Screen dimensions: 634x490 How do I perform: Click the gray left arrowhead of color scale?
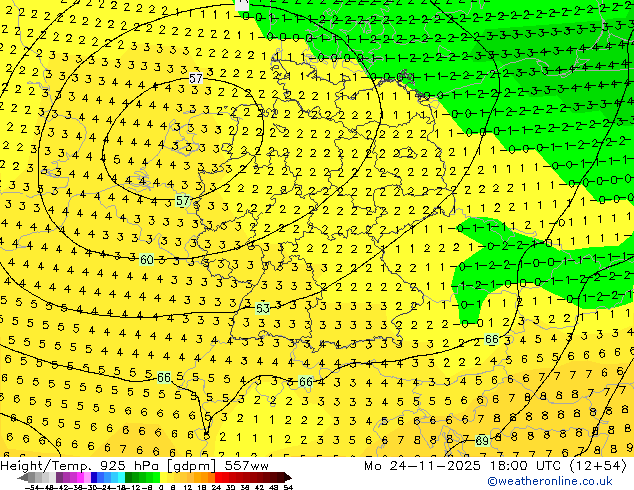click(23, 478)
